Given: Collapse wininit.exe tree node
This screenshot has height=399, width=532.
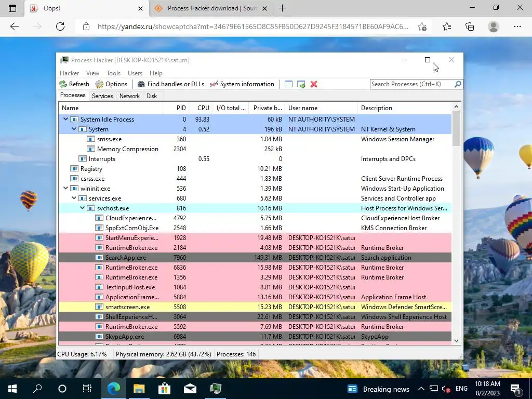Looking at the screenshot, I should (65, 188).
